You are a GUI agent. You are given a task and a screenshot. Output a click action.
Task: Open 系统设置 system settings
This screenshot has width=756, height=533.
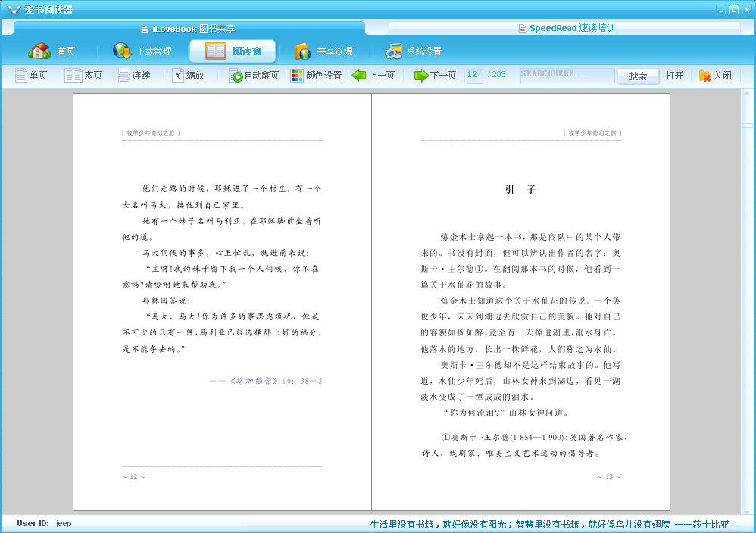click(x=413, y=51)
